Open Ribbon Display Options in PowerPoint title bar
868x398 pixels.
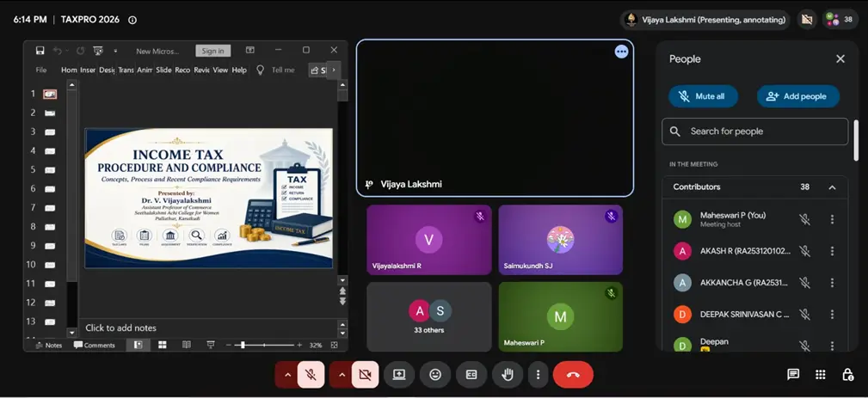250,50
